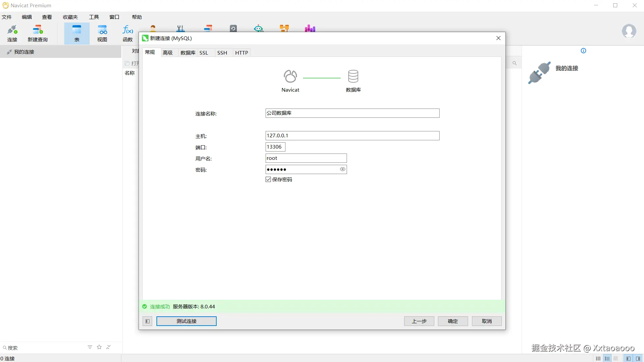This screenshot has height=362, width=644.
Task: Click the 端口 port field showing 13306
Action: 275,147
